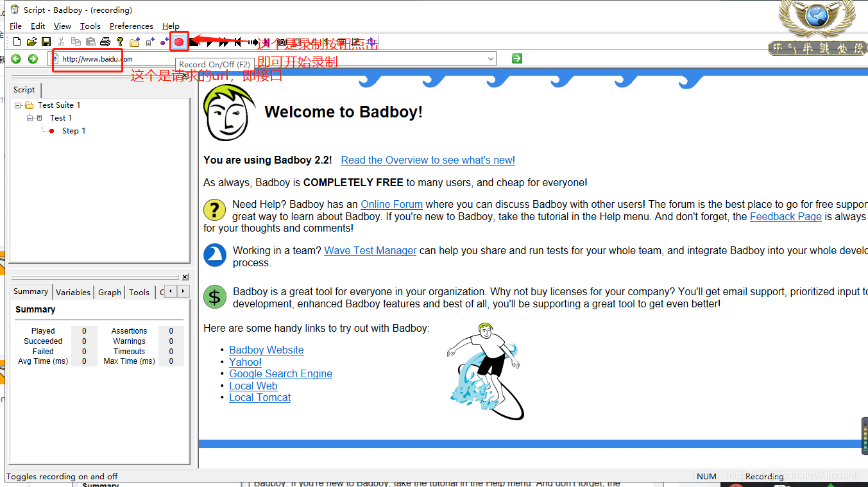
Task: Rewind the script with the rewind icon
Action: coord(237,42)
